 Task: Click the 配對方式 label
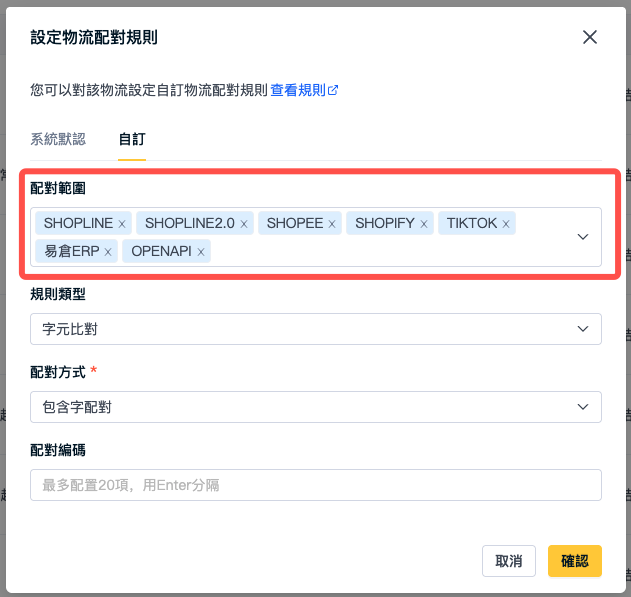(x=58, y=372)
